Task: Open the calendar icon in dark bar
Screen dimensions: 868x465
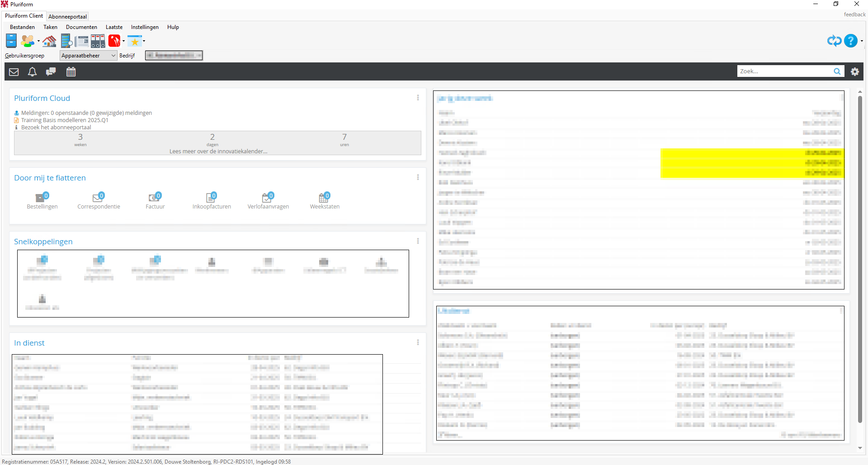Action: 71,71
